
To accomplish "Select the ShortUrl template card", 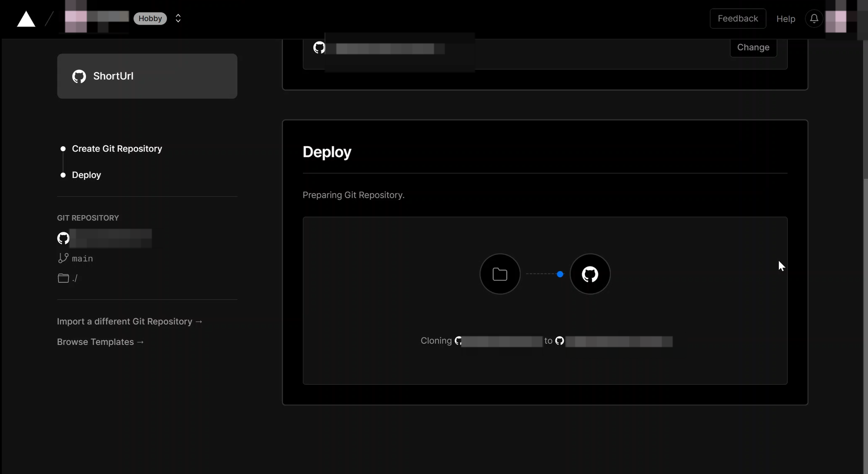I will [147, 76].
